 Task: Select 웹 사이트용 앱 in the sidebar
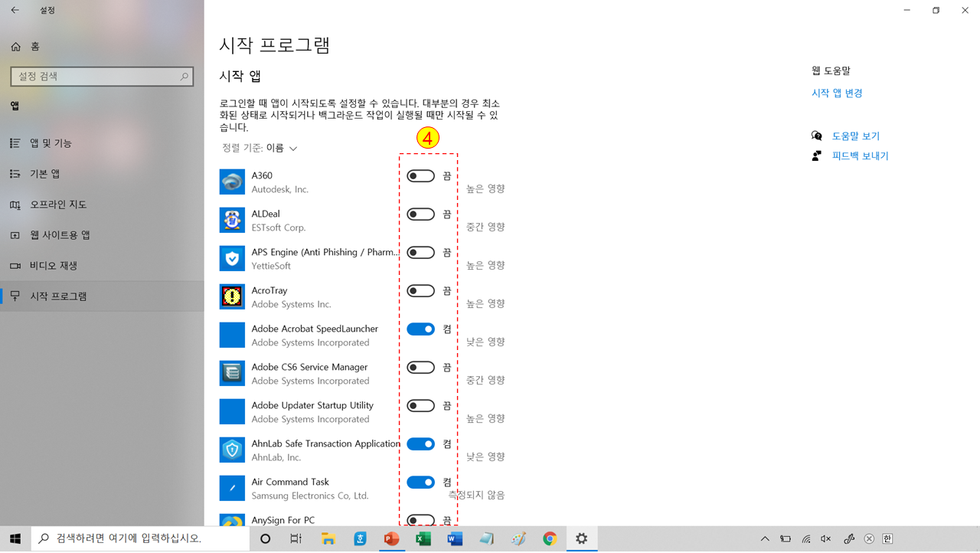59,234
